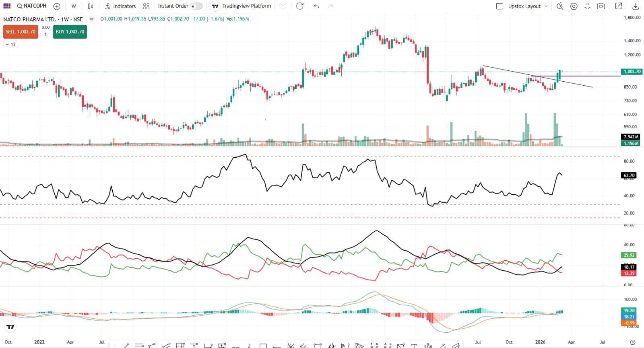Click the add symbol plus icon

click(57, 6)
